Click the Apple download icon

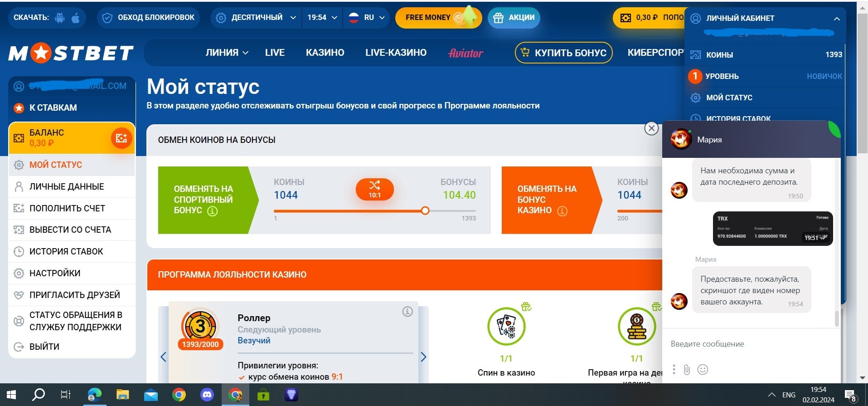click(76, 18)
